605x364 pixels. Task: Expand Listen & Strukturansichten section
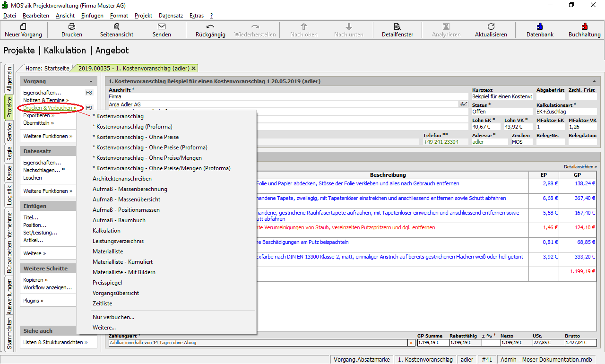tap(55, 342)
